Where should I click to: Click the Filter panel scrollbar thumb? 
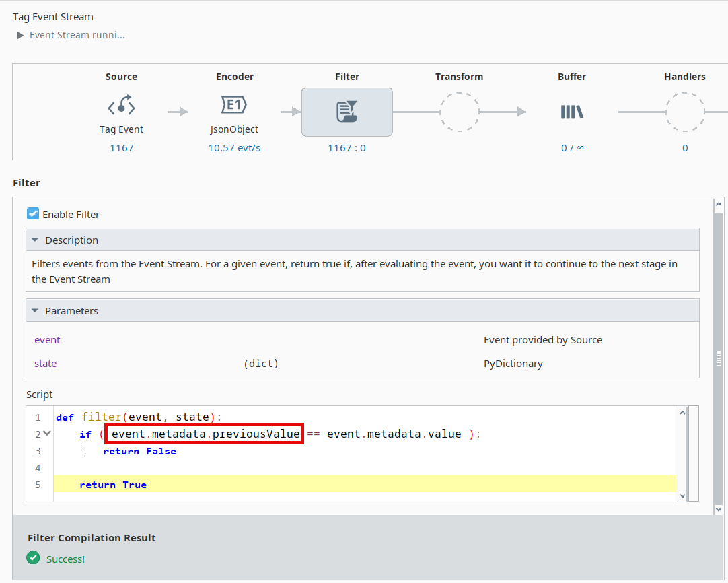[719, 359]
